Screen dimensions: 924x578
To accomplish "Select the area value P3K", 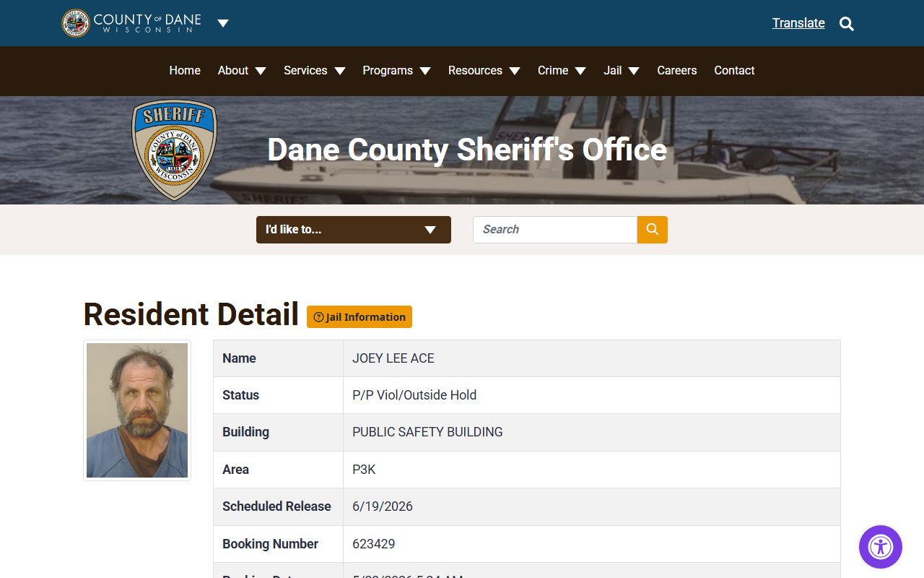I will (364, 470).
